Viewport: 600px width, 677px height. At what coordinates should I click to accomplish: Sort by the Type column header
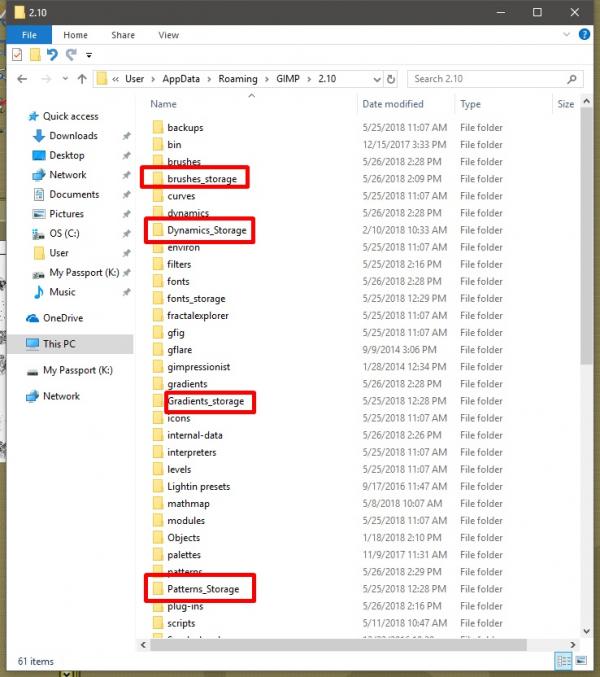(x=470, y=104)
